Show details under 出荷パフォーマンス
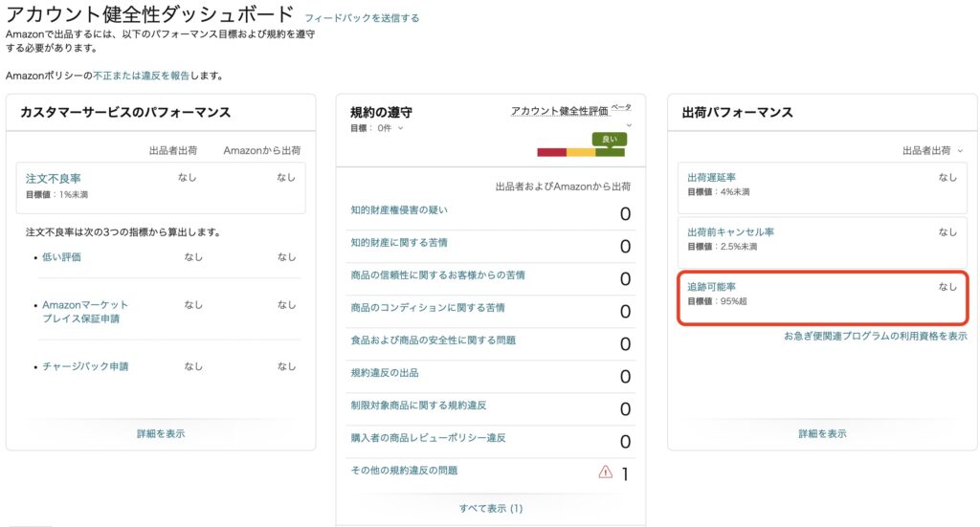The height and width of the screenshot is (527, 980). point(822,433)
